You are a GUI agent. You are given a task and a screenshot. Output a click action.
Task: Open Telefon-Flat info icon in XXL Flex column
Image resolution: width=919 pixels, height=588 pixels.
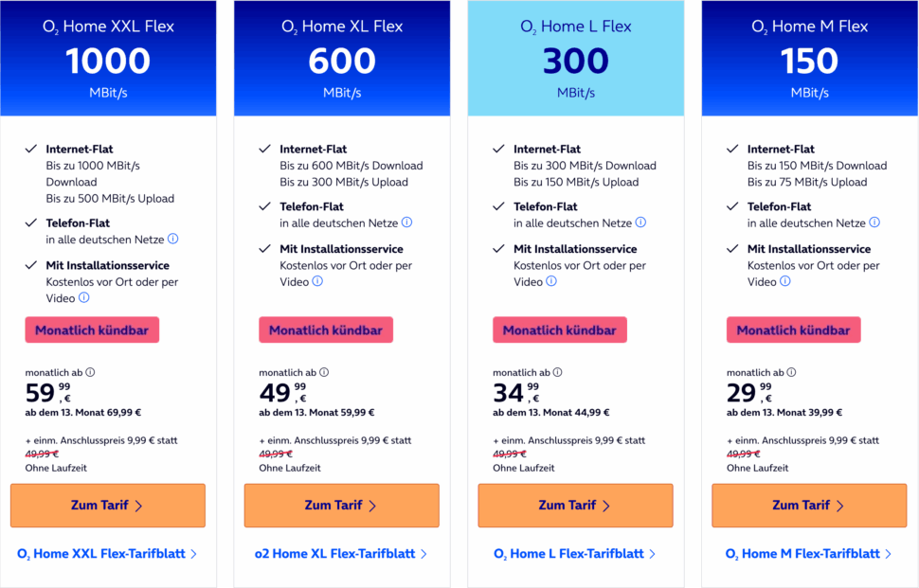click(173, 240)
